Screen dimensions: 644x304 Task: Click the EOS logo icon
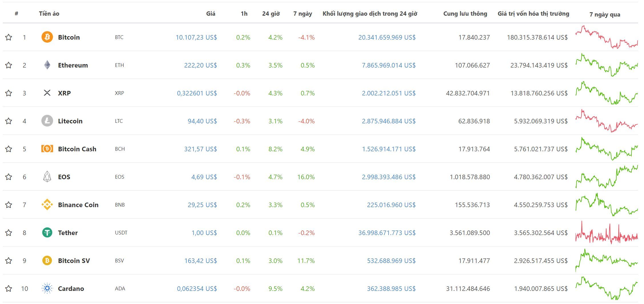click(47, 177)
